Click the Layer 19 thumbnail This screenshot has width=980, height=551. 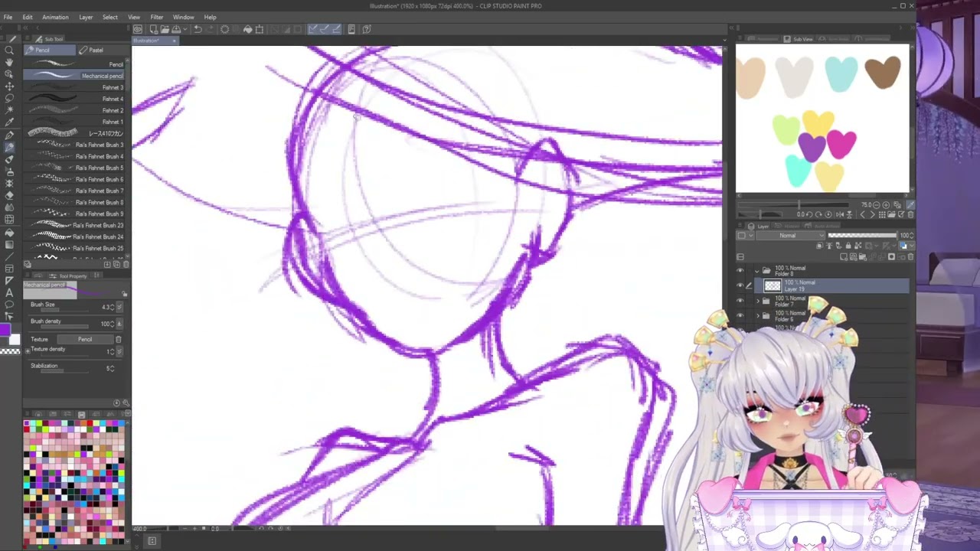[773, 285]
